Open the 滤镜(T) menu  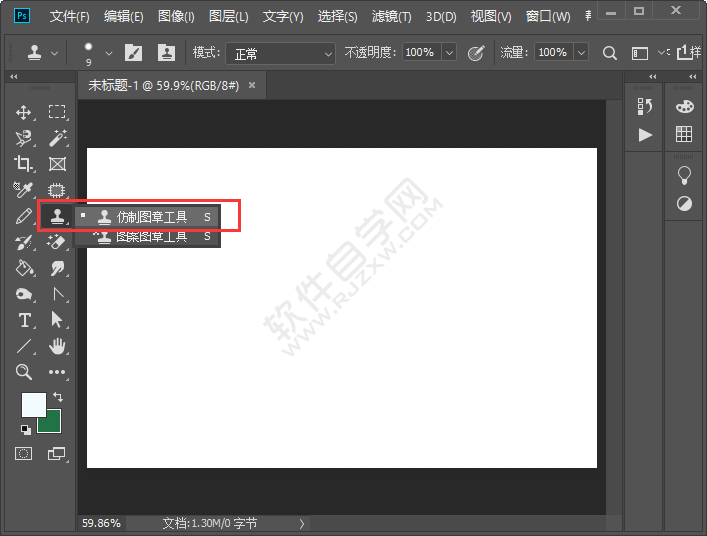[391, 17]
